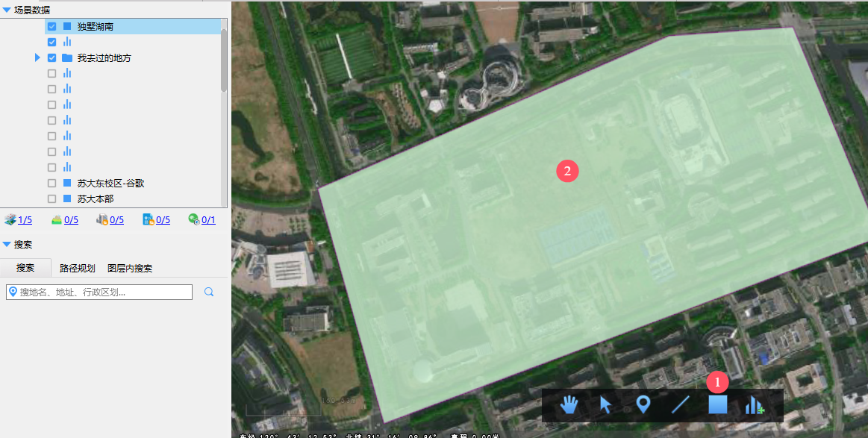Viewport: 868px width, 438px height.
Task: Click the folder icon beside 我去过的地方
Action: pos(67,57)
